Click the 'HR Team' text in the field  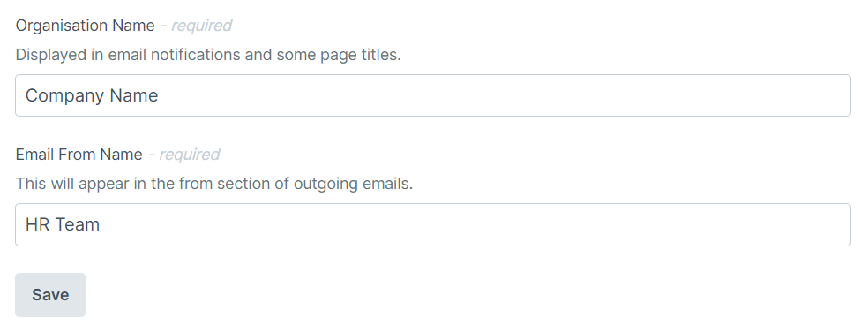(63, 224)
